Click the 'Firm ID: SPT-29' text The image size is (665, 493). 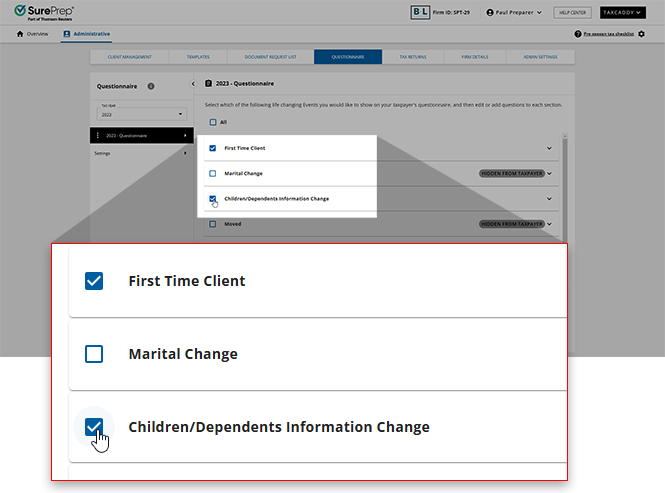coord(451,13)
